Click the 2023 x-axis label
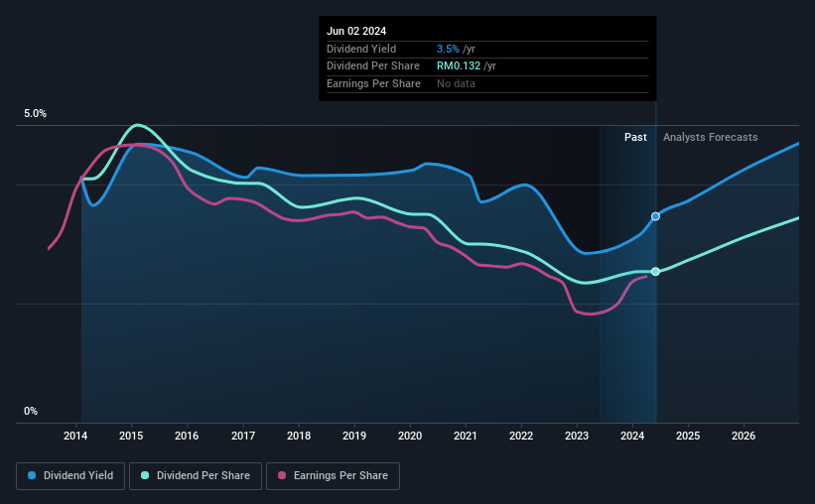 [x=577, y=436]
